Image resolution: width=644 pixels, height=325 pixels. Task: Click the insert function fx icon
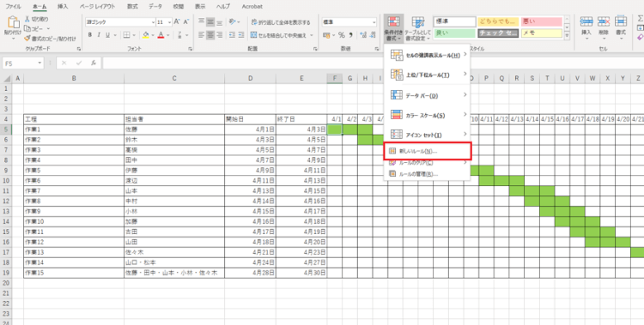[94, 63]
